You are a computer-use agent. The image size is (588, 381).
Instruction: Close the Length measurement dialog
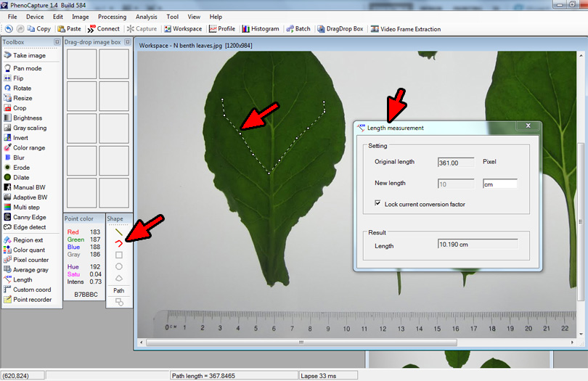pos(528,126)
